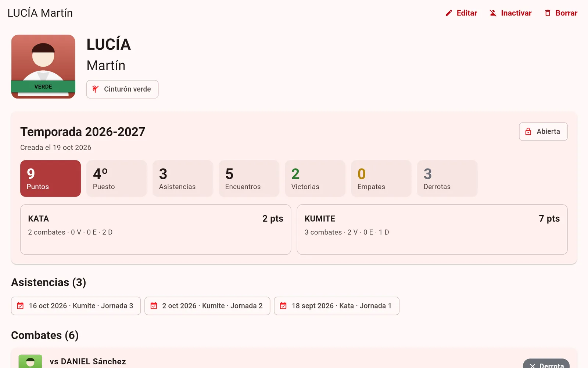Click the 'Creada el 19 oct 2026' text
The image size is (588, 368).
(x=56, y=148)
